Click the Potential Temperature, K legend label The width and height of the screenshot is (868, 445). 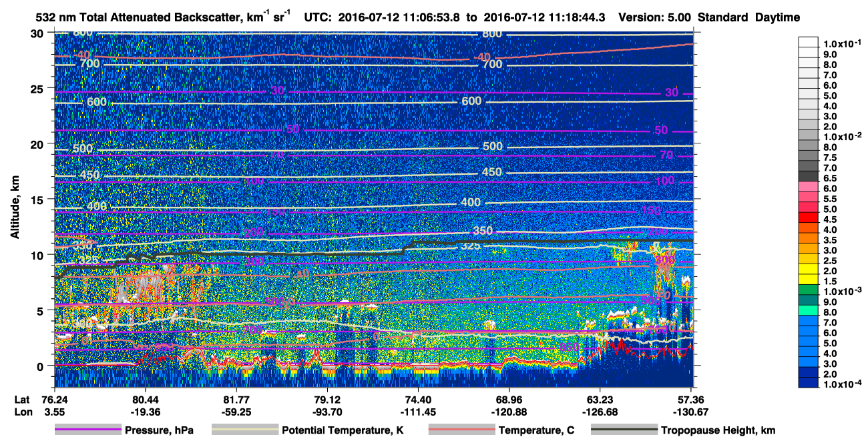(343, 430)
